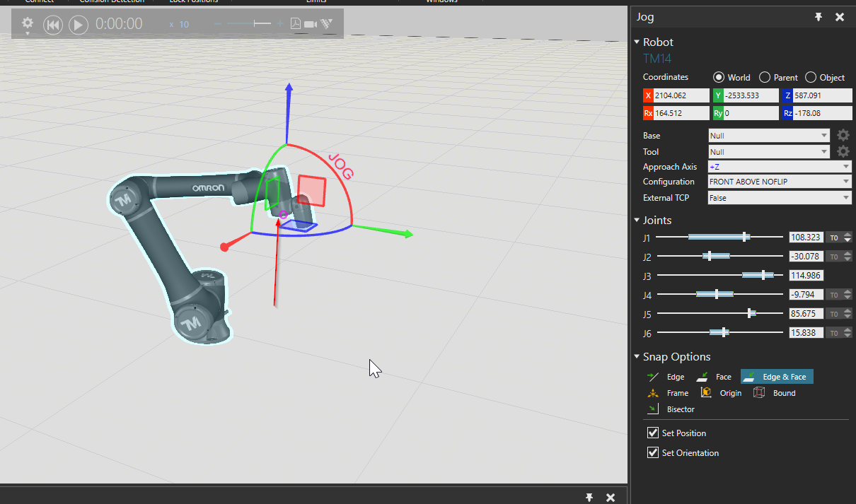Enable Edge snap option
856x504 pixels.
[666, 377]
